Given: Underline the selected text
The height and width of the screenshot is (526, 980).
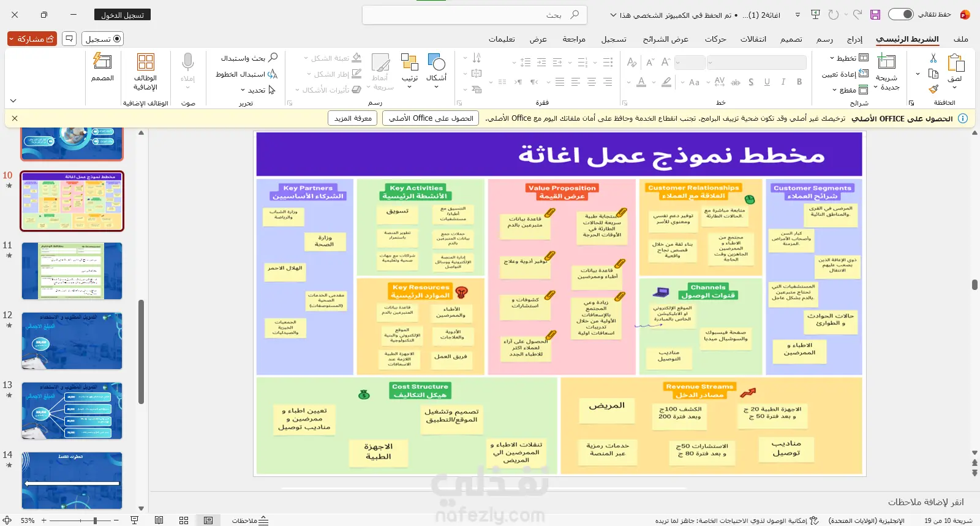Looking at the screenshot, I should [x=767, y=82].
